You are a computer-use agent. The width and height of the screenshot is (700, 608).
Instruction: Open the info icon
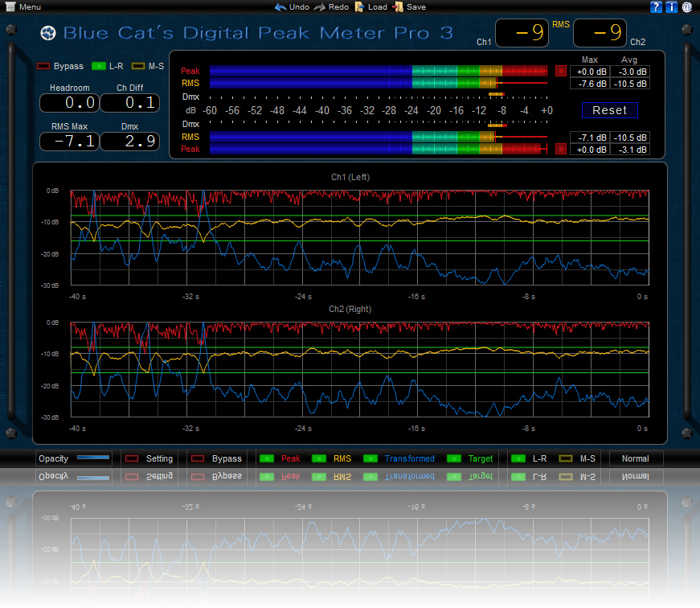671,6
